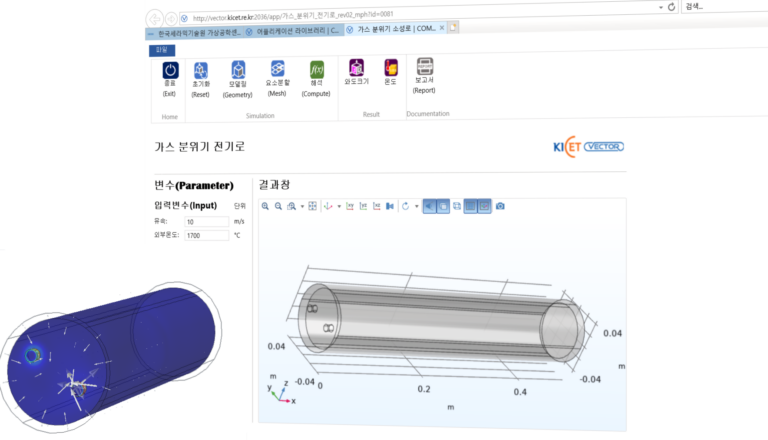768x440 pixels.
Task: Open default view axis dropdown arrow
Action: 340,207
